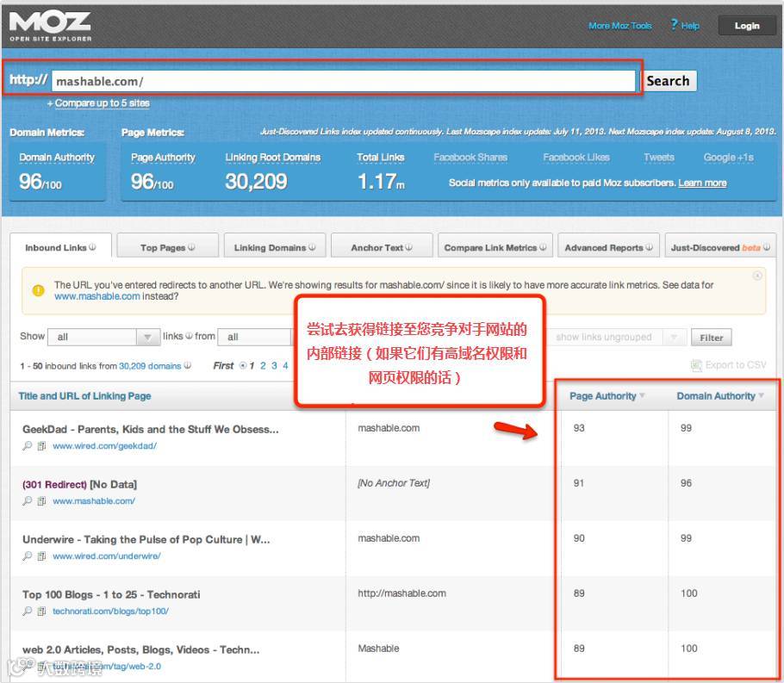
Task: Click the Export to CSV spreadsheet icon
Action: tap(696, 365)
